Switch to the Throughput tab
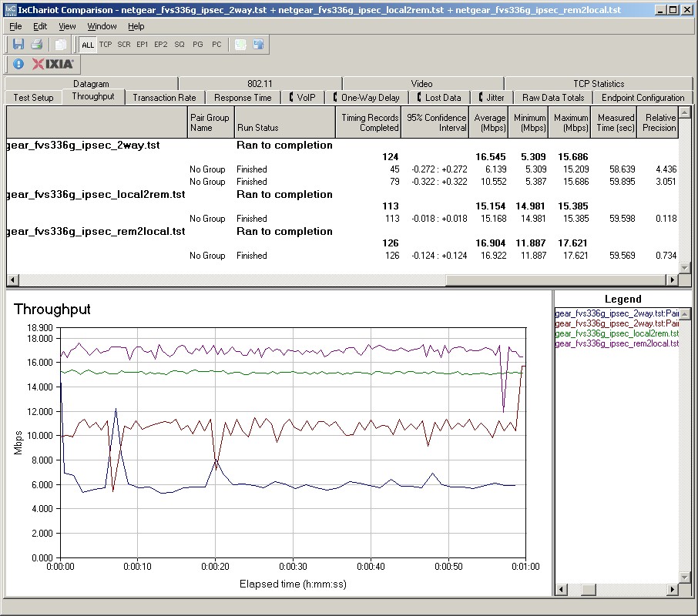The height and width of the screenshot is (616, 698). tap(93, 96)
